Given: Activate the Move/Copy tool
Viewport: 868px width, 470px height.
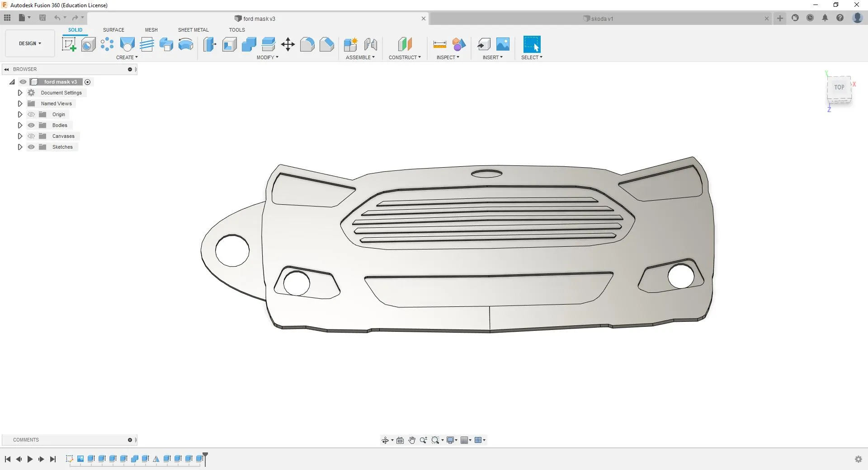Looking at the screenshot, I should coord(288,44).
